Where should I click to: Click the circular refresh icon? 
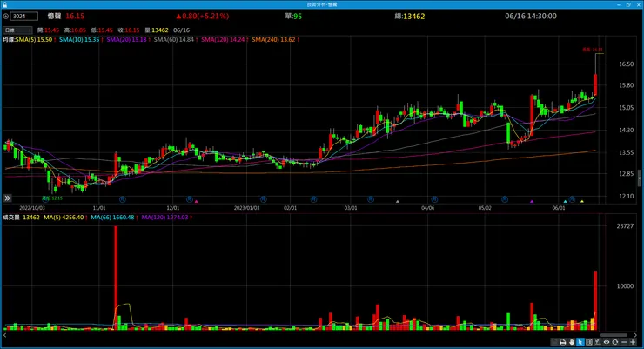pos(614,342)
